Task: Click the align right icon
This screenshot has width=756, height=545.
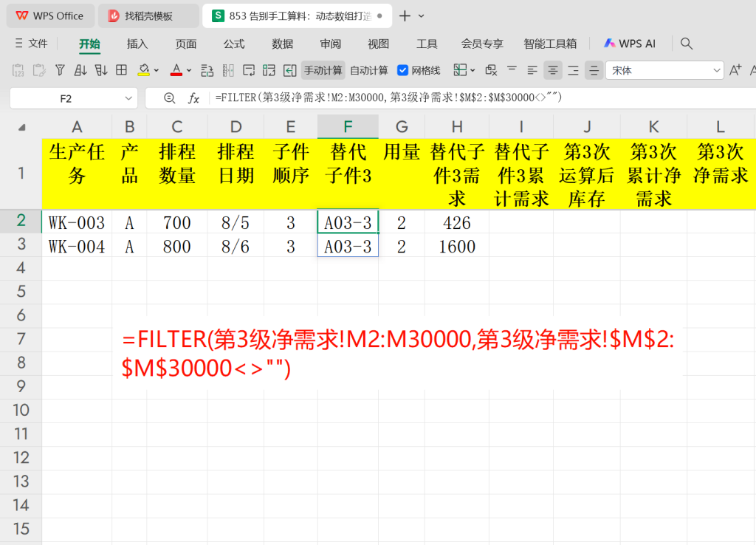Action: pos(573,70)
